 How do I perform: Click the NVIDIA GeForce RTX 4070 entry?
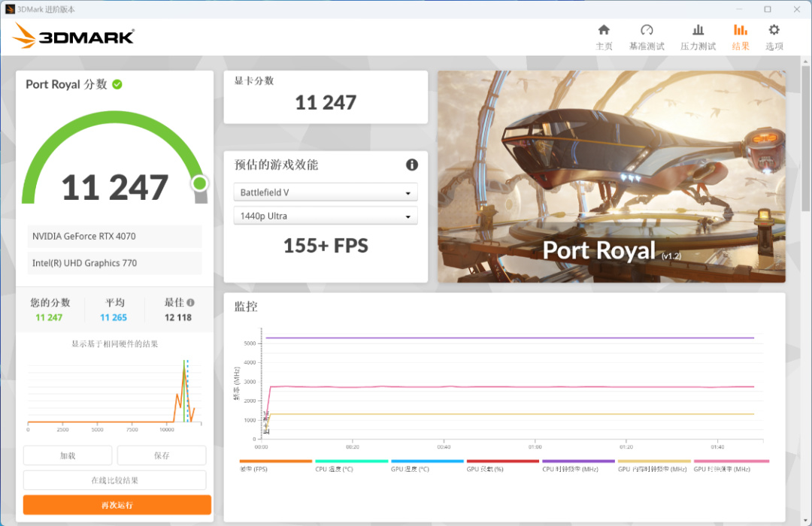[114, 236]
